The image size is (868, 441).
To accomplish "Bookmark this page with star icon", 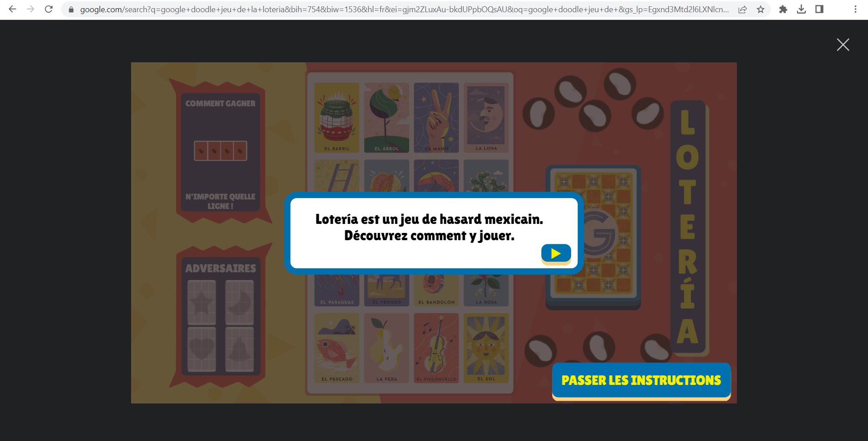I will click(x=761, y=9).
